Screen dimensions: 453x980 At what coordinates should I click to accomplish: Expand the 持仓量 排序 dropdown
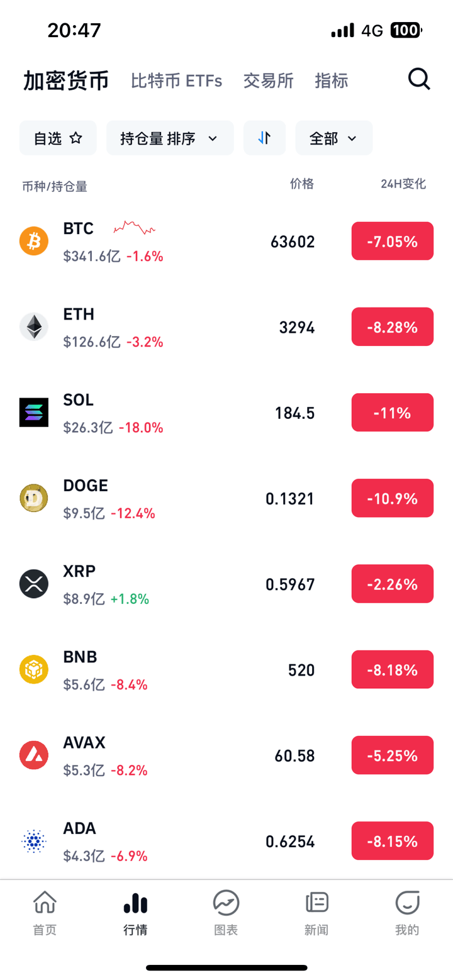tap(170, 138)
